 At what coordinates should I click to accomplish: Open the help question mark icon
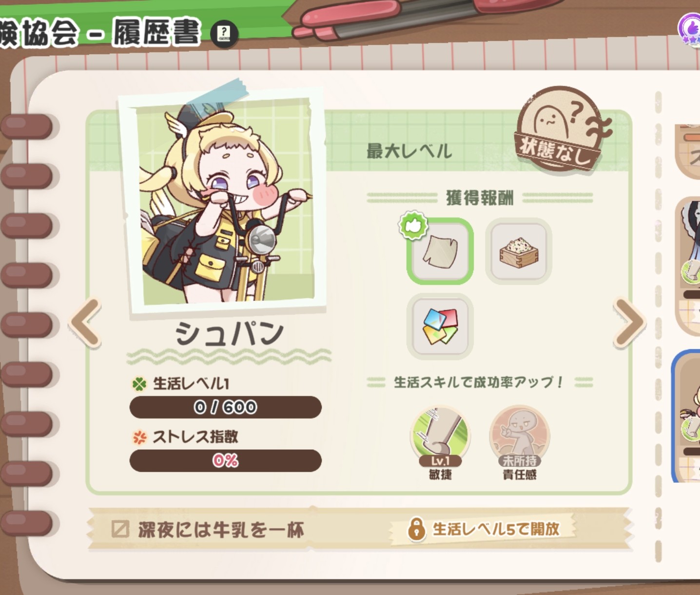[224, 33]
